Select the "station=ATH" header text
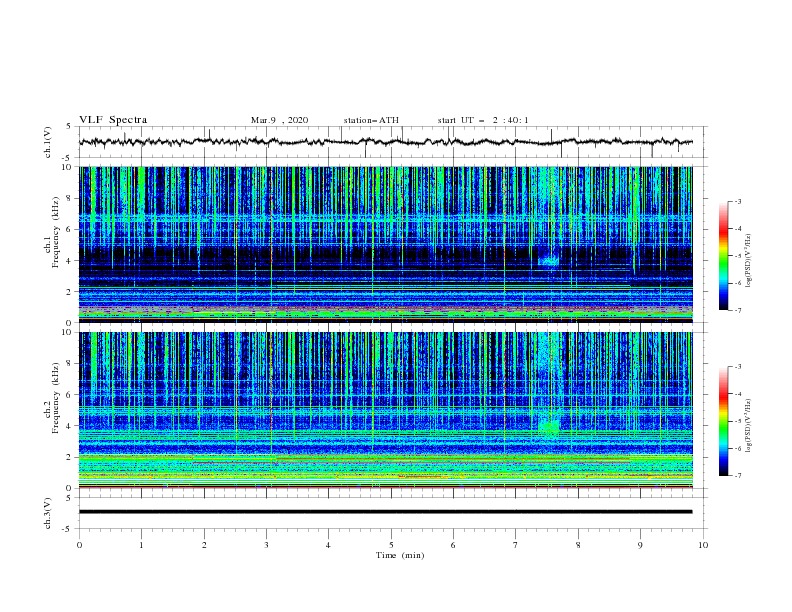Viewport: 792px width, 612px height. 371,120
